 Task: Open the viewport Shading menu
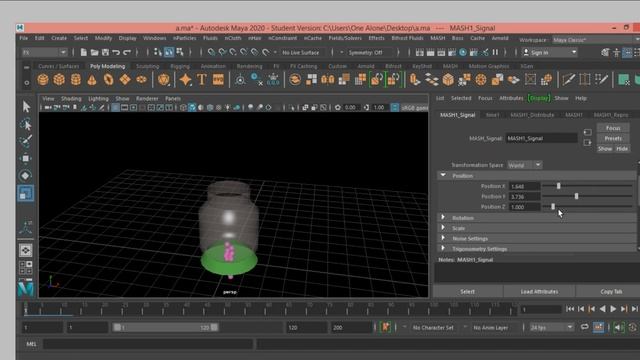pos(71,98)
